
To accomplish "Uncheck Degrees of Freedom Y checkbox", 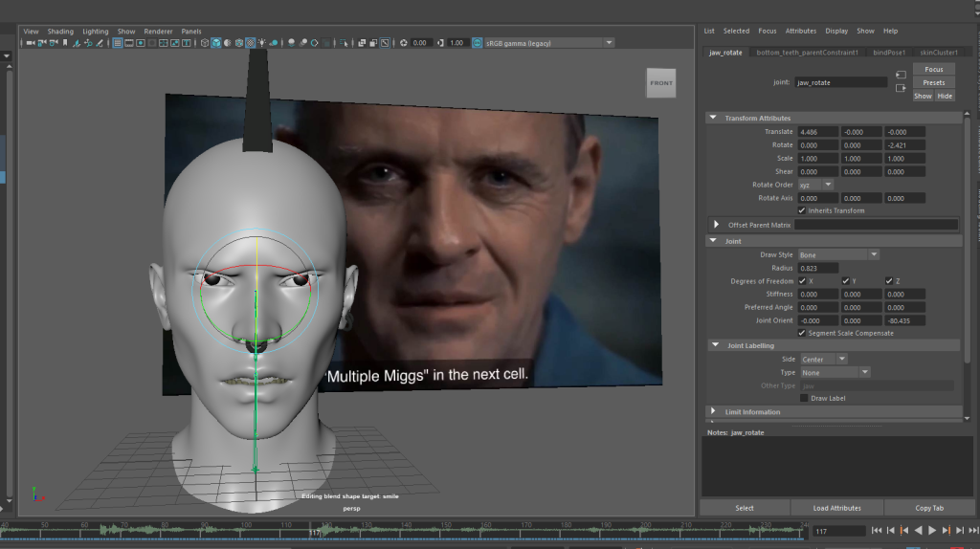I will coord(846,281).
